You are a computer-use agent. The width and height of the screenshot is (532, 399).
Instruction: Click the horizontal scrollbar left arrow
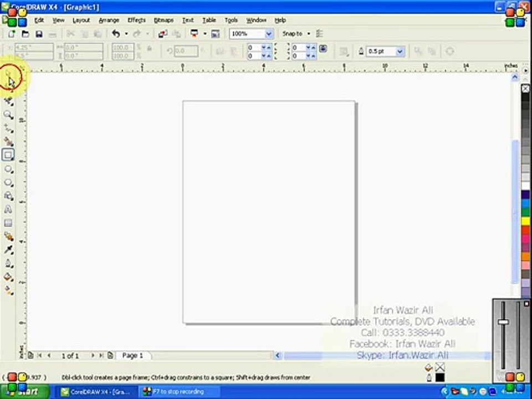pos(278,355)
